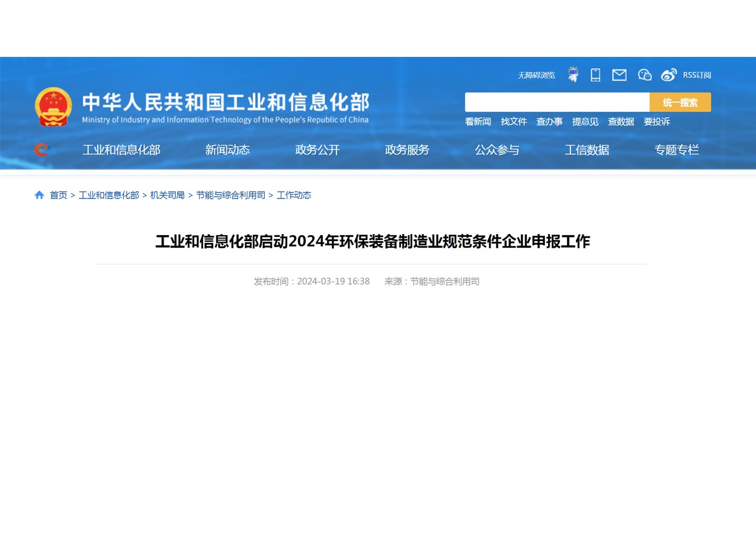Open 要投诉 quick link

pos(657,121)
